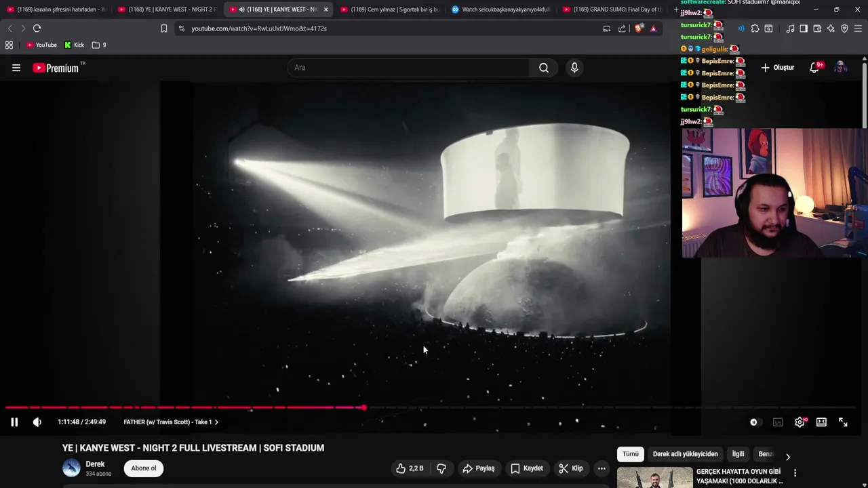The width and height of the screenshot is (868, 488).
Task: Select the 'Derek adlı yükleyiciden' chip
Action: (685, 454)
